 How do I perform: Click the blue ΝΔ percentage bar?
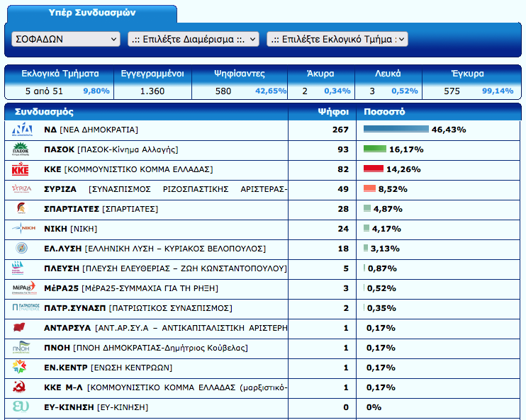pyautogui.click(x=396, y=130)
